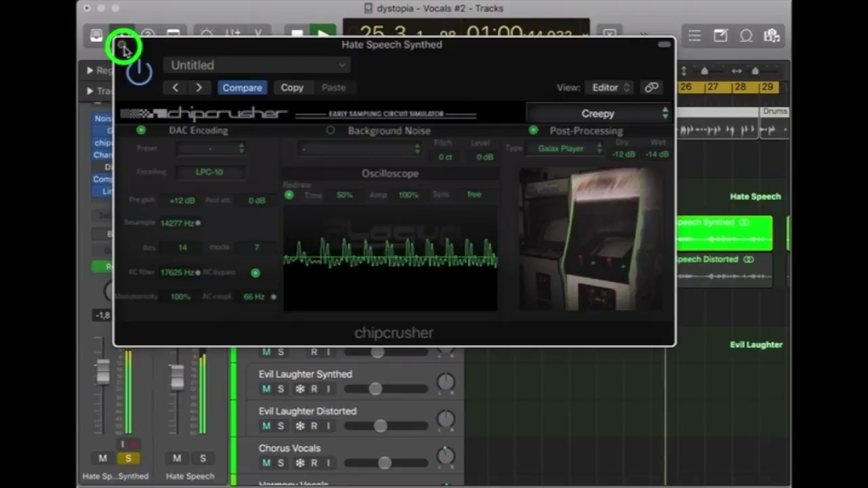The image size is (868, 488).
Task: Solo the Chorus Vocals track
Action: [280, 463]
